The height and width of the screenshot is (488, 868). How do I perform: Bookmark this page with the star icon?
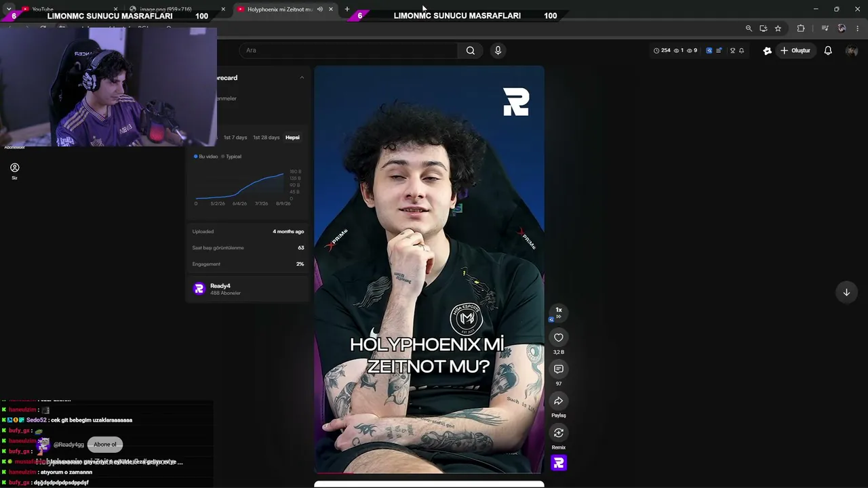(x=778, y=28)
